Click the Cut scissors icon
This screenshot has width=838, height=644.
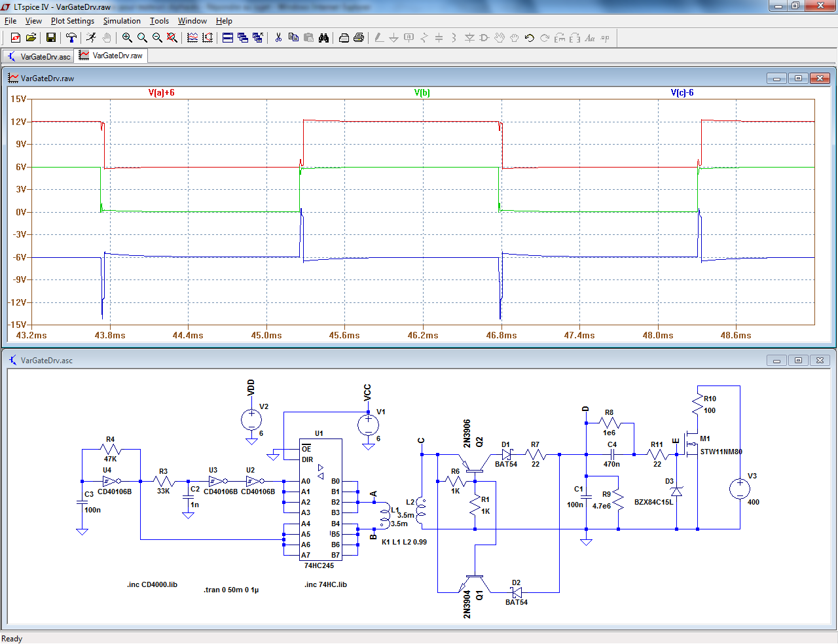[278, 38]
